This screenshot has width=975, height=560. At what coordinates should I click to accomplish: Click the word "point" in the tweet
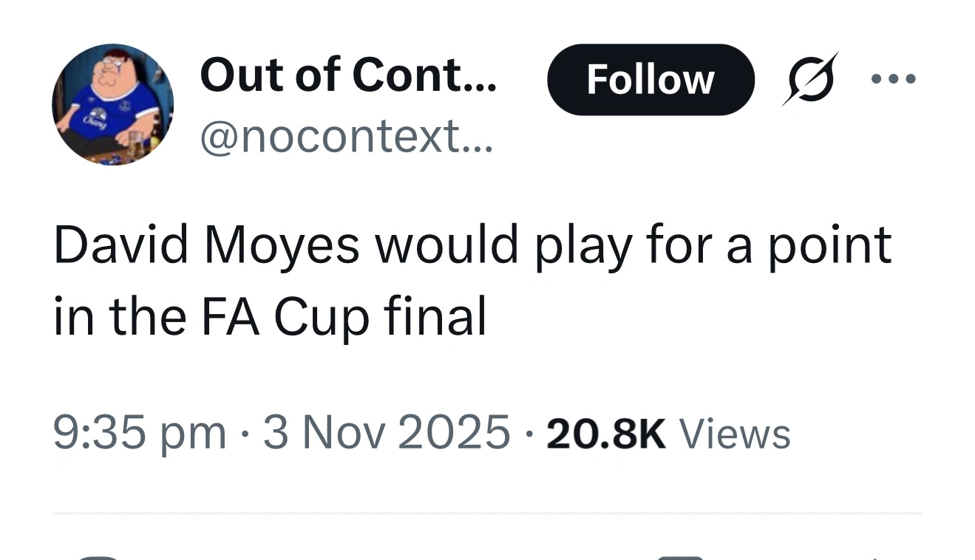coord(828,247)
